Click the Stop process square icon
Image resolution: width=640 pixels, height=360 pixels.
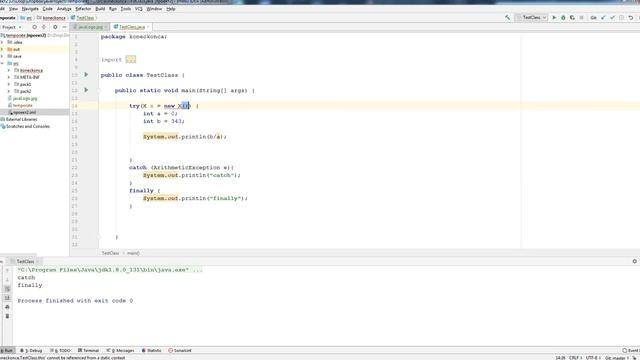coord(581,18)
